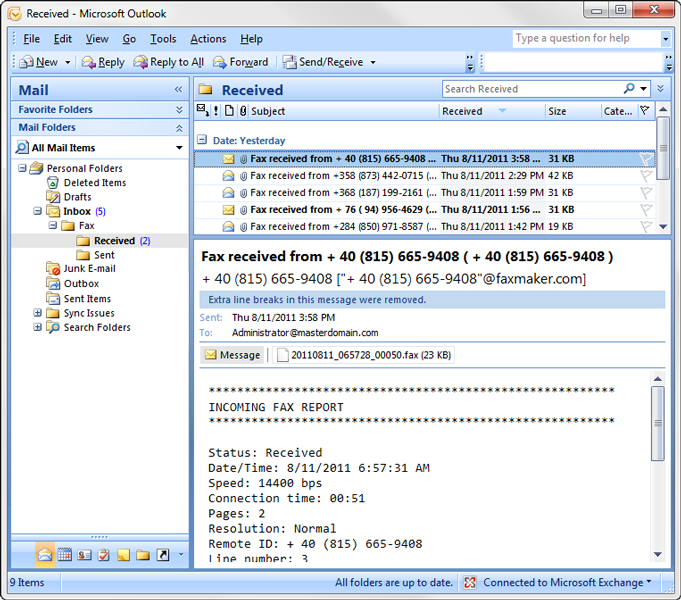Sort by the Received column header
The width and height of the screenshot is (681, 600).
click(x=491, y=111)
